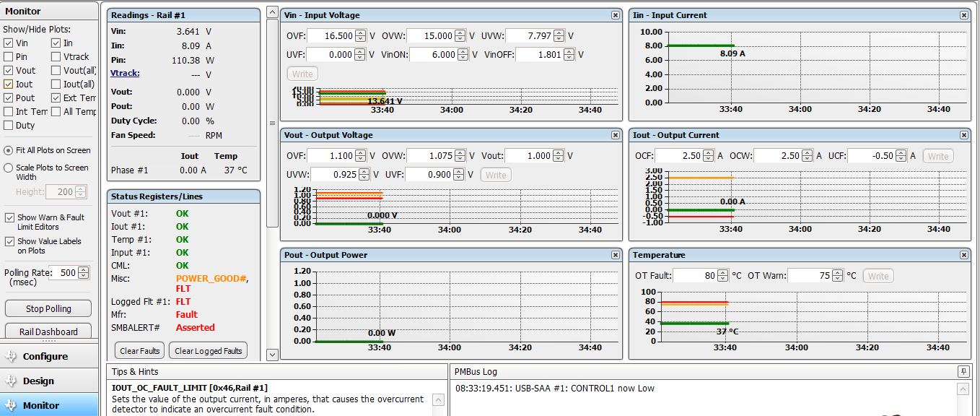
Task: Open the Design section
Action: [49, 381]
